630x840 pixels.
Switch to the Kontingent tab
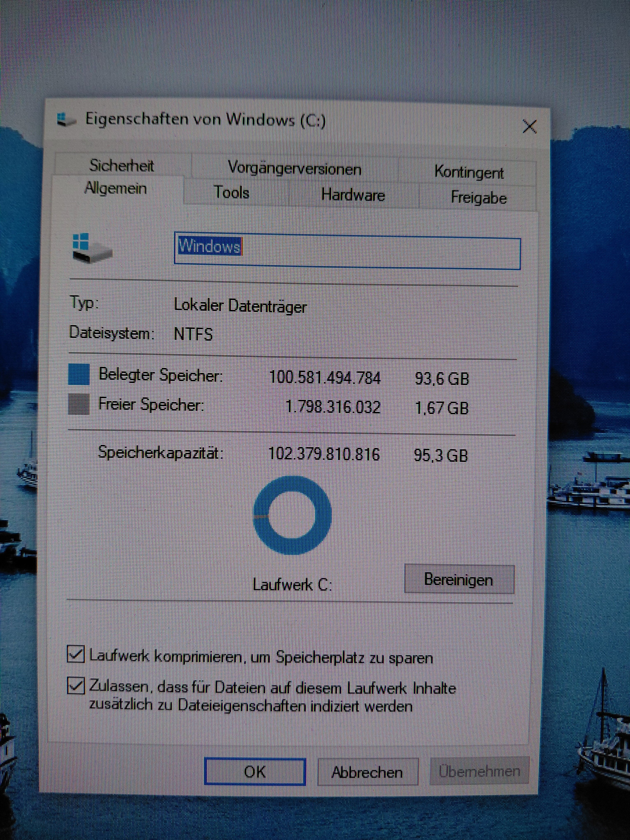click(x=469, y=173)
